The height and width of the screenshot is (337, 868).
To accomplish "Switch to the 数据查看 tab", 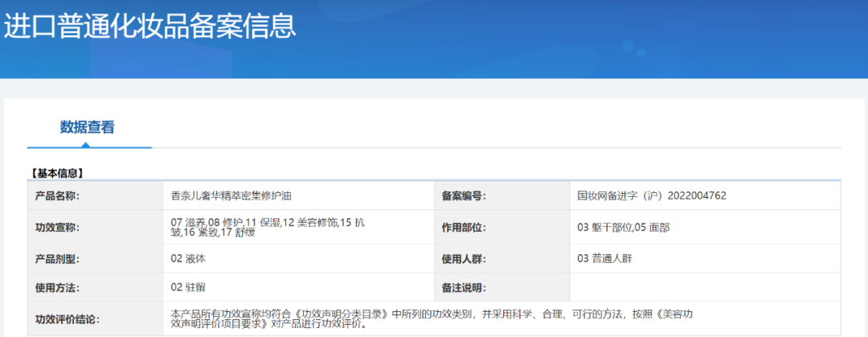I will coord(87,127).
